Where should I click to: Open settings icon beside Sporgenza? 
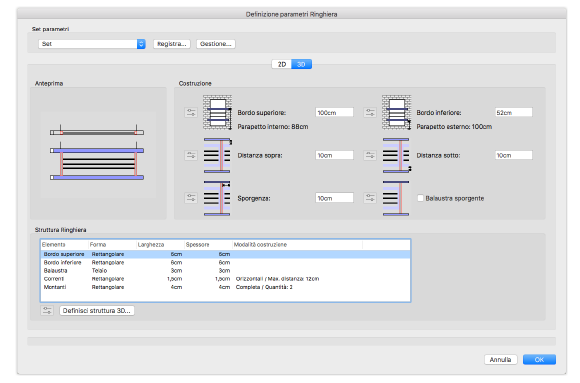point(191,198)
